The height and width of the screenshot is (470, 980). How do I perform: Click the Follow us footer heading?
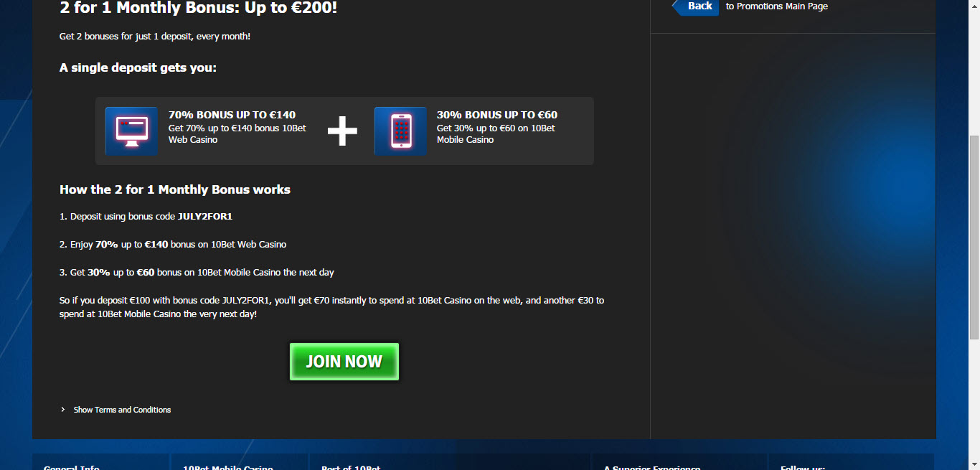(x=803, y=469)
